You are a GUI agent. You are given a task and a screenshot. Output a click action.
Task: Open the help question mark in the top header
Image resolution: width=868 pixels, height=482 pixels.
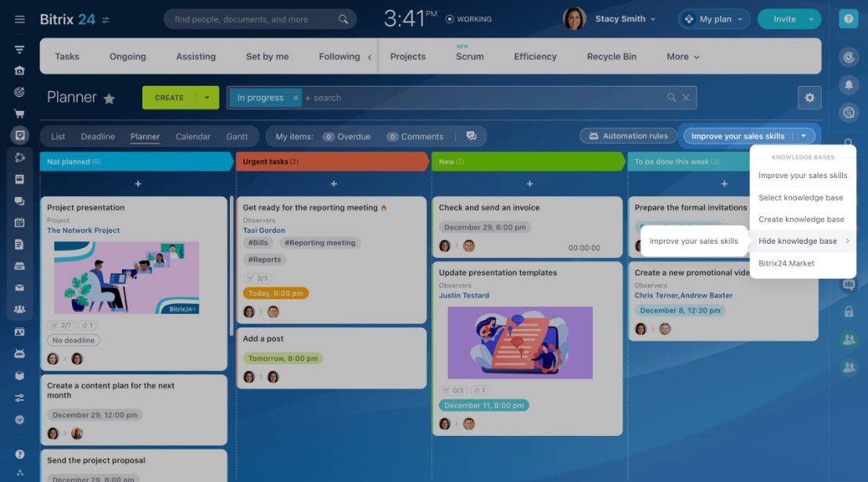pyautogui.click(x=848, y=19)
